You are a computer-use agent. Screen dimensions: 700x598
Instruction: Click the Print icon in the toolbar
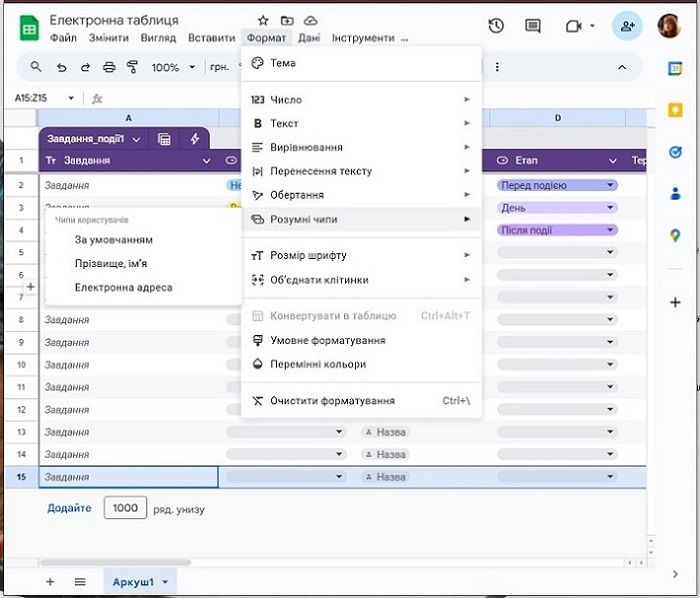[x=109, y=67]
